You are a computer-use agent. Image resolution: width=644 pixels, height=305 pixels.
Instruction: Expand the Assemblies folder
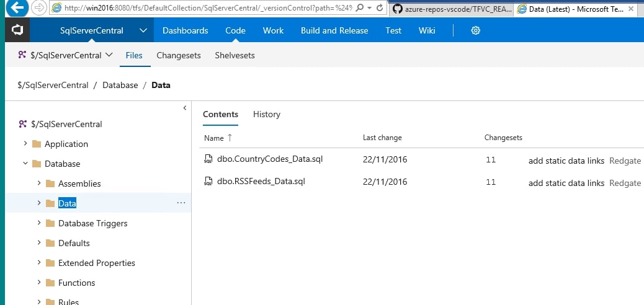39,183
